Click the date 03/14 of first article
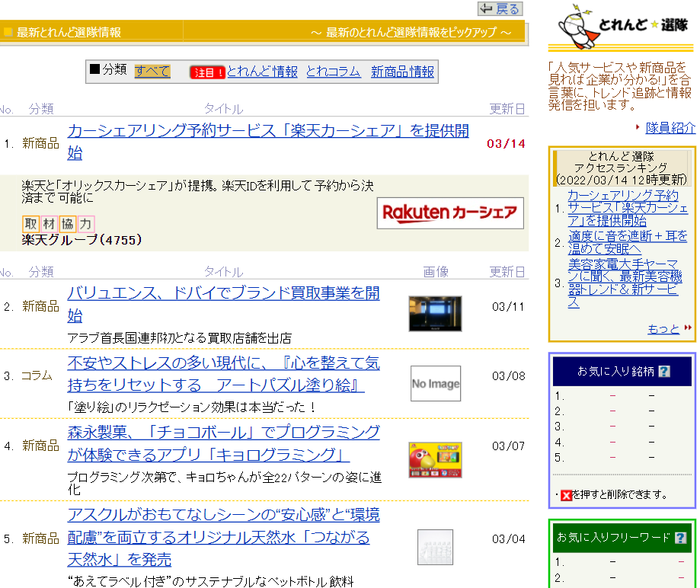Image resolution: width=700 pixels, height=588 pixels. [506, 144]
